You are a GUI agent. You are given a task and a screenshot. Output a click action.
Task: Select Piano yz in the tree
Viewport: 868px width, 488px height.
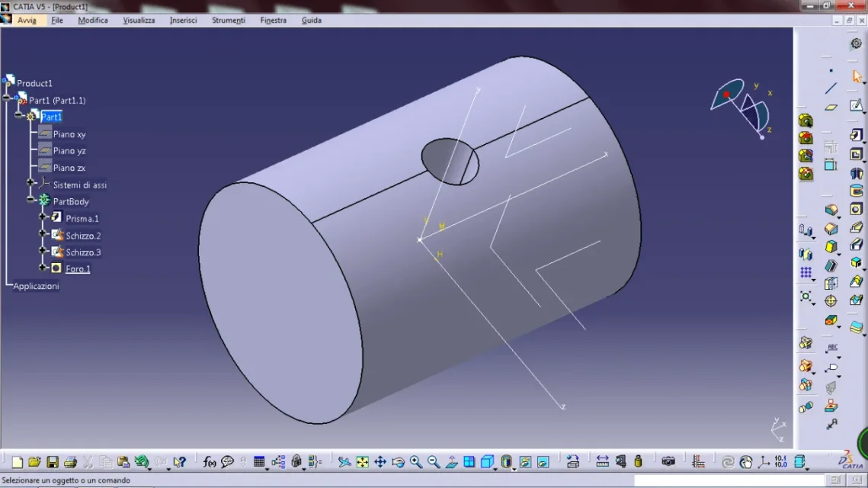pos(69,151)
